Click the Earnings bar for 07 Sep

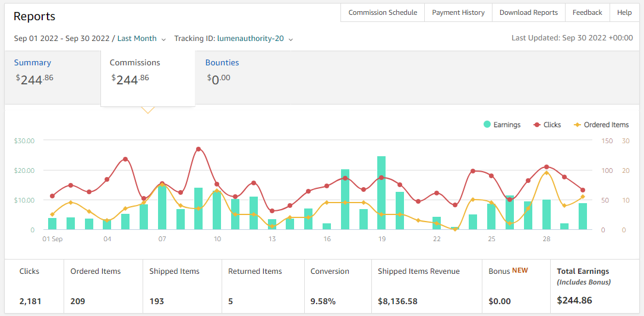162,207
